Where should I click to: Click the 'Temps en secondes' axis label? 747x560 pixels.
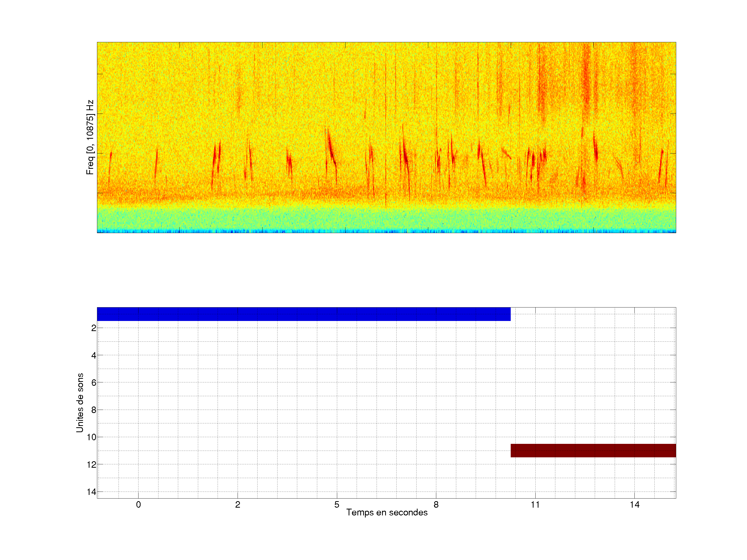(387, 512)
